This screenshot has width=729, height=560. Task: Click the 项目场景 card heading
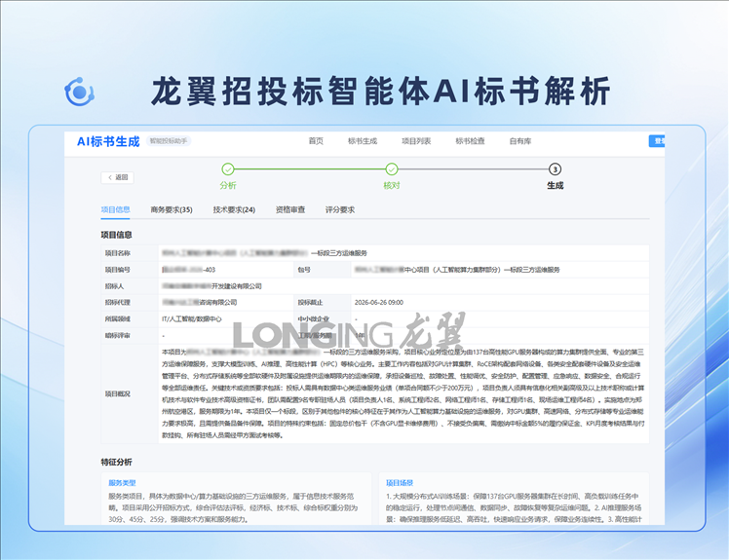tap(400, 483)
